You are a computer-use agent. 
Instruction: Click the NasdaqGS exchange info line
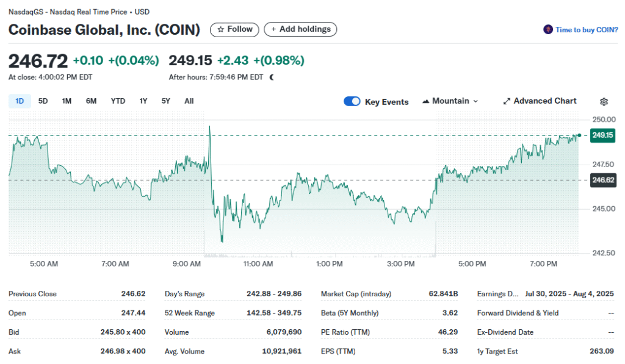pos(79,12)
